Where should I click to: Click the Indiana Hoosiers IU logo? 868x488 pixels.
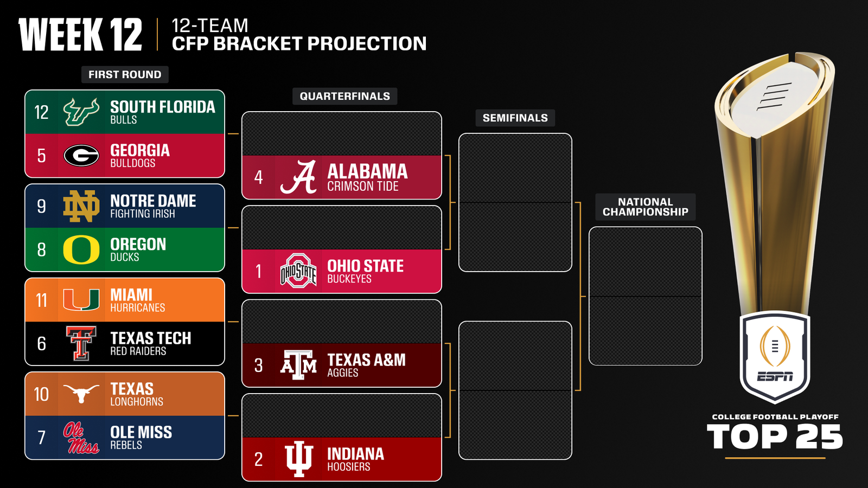pos(298,459)
